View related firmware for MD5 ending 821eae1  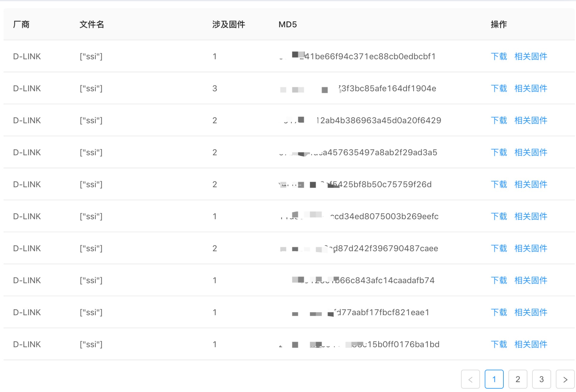click(531, 313)
